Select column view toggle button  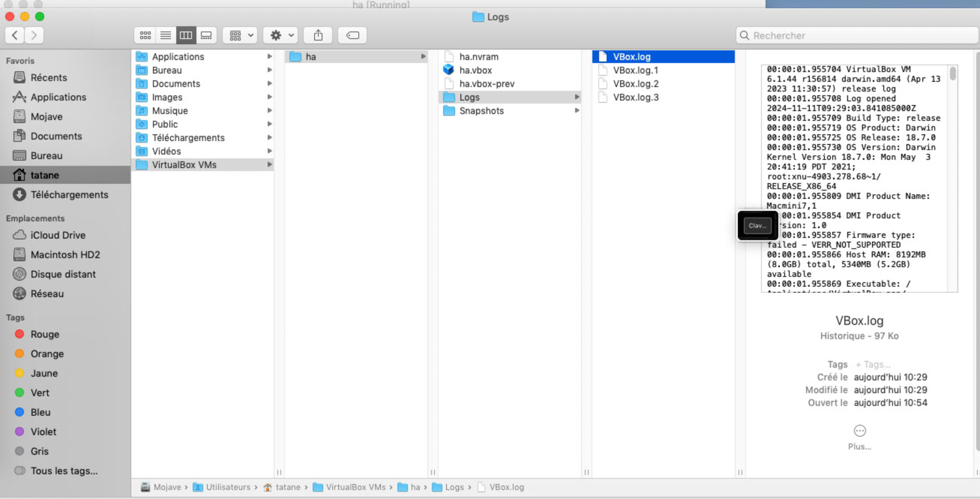[186, 35]
